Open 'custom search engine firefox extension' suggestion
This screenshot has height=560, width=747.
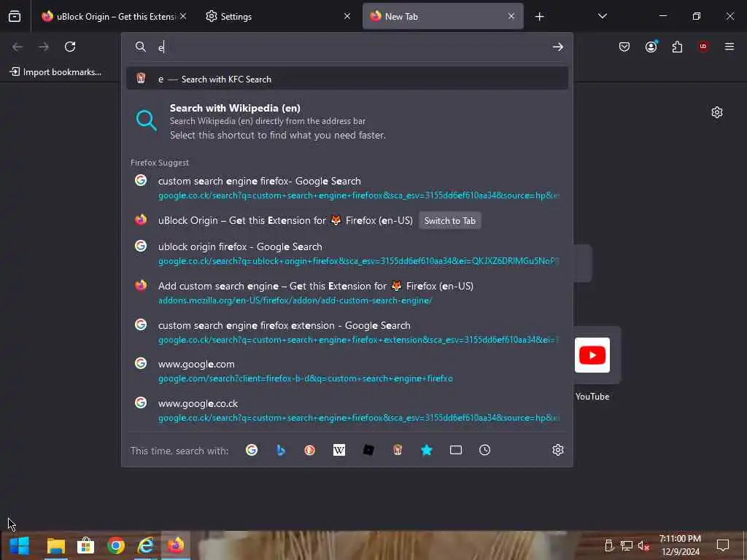point(347,332)
